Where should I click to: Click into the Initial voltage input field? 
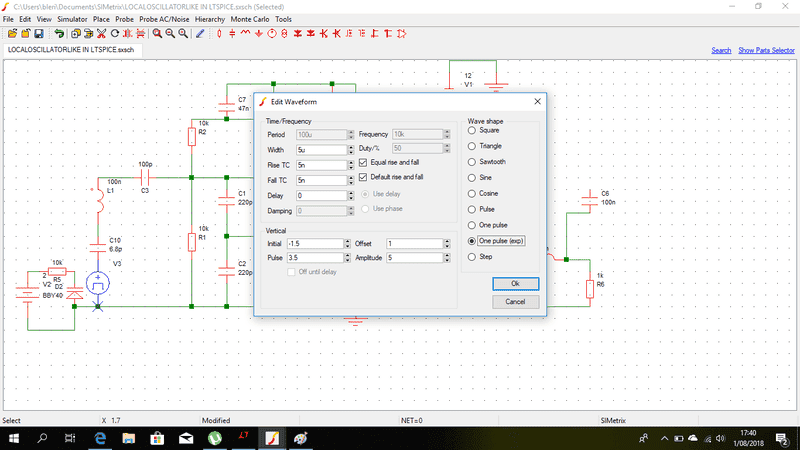click(x=315, y=244)
